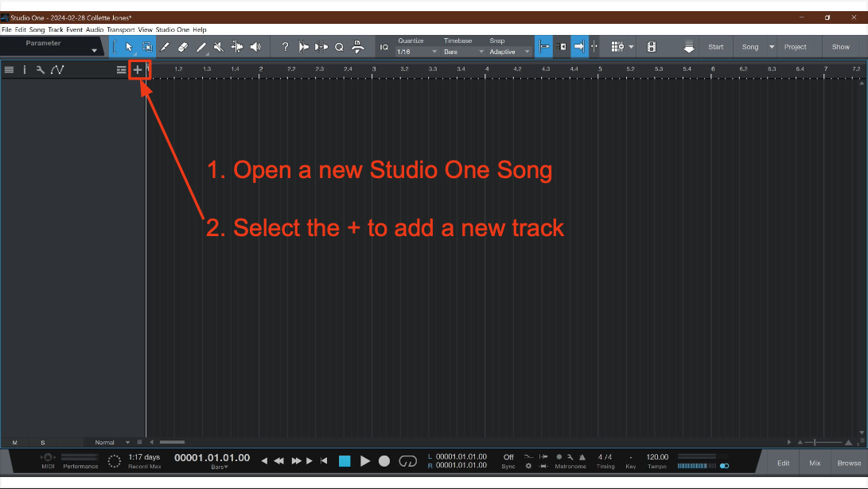Select the Eraser tool
This screenshot has width=868, height=489.
click(183, 47)
